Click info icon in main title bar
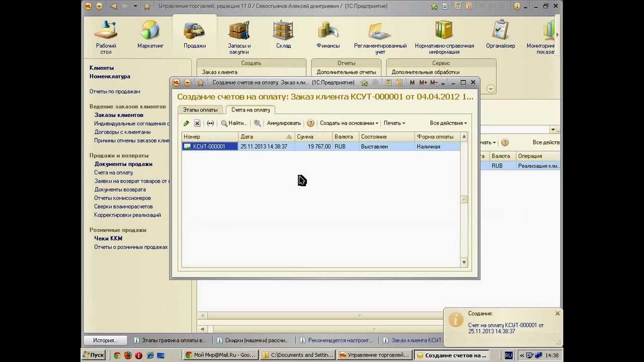The width and height of the screenshot is (644, 362). 517,6
